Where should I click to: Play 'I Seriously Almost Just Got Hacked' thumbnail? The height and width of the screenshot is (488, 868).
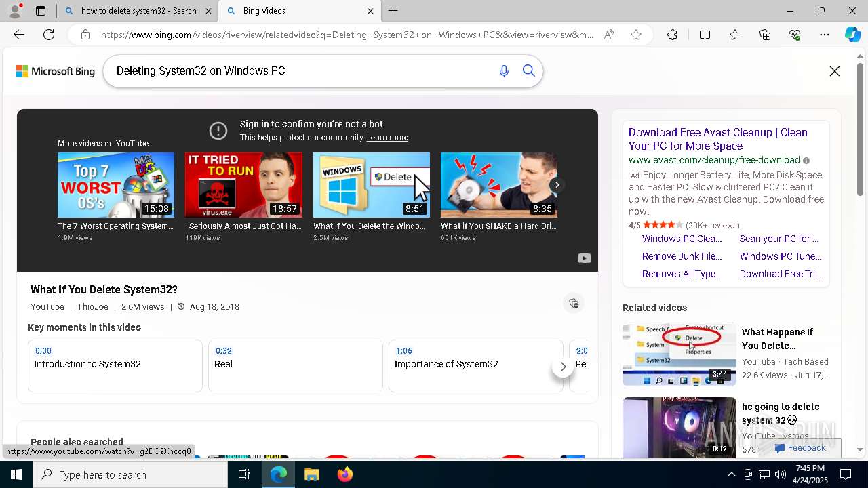point(243,185)
